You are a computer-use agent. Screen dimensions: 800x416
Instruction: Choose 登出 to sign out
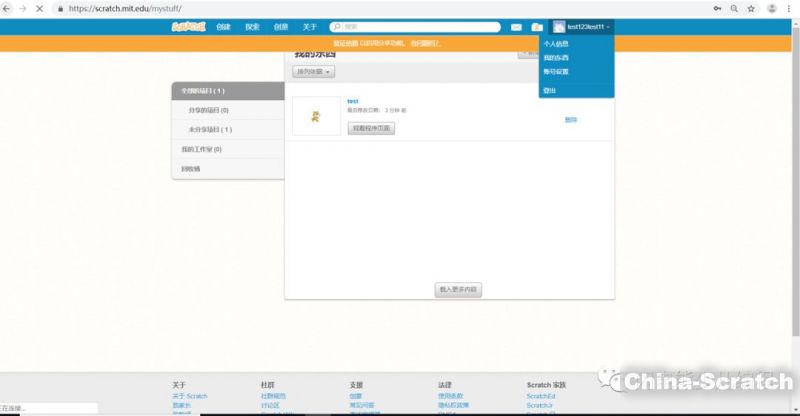(x=548, y=90)
